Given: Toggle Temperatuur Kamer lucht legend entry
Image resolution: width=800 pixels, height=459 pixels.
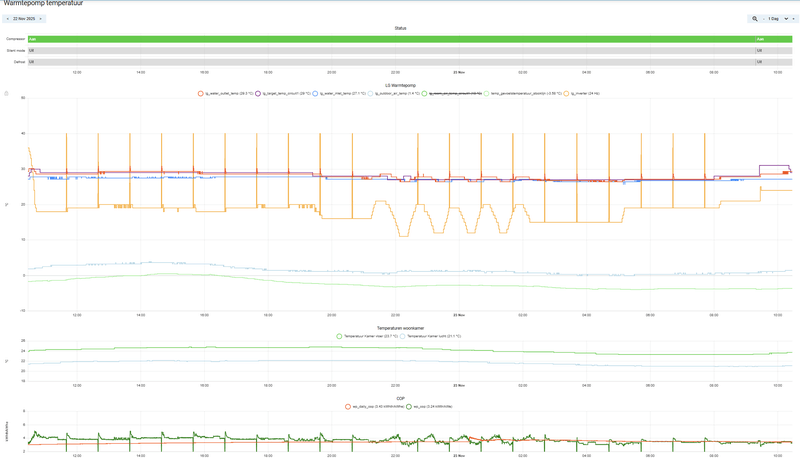Looking at the screenshot, I should tap(431, 337).
